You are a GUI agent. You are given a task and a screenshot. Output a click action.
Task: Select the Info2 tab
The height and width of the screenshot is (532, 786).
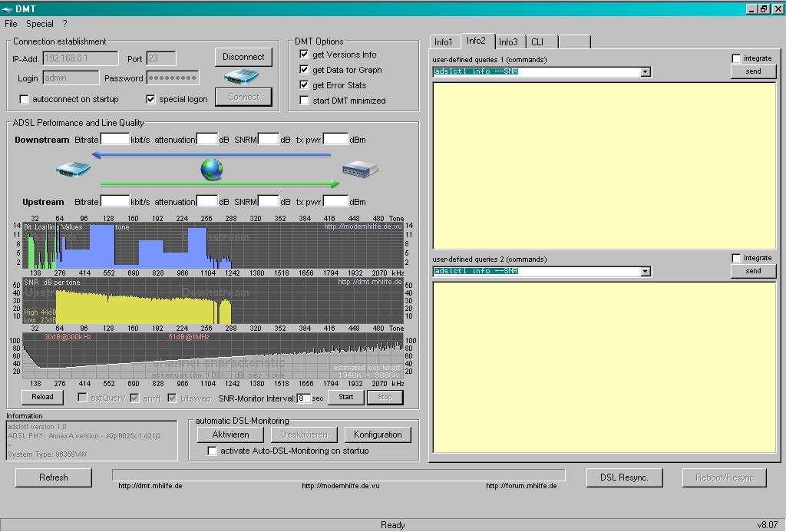476,41
